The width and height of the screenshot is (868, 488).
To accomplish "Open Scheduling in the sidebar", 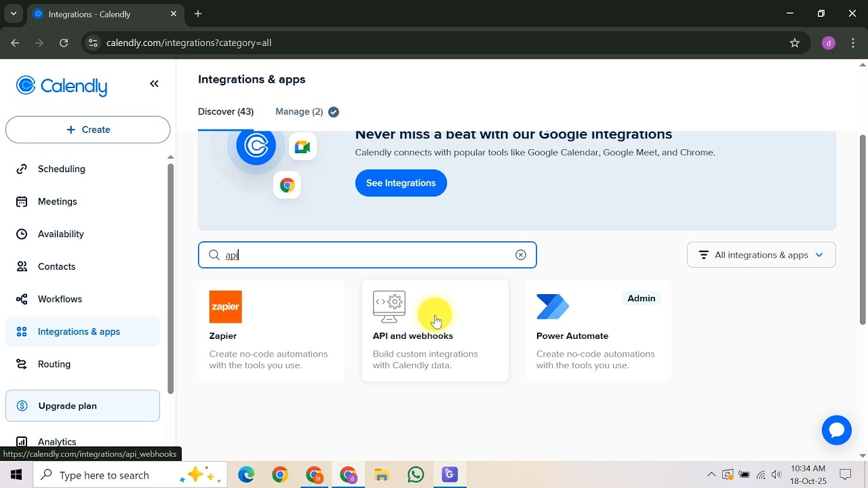I will pyautogui.click(x=61, y=169).
